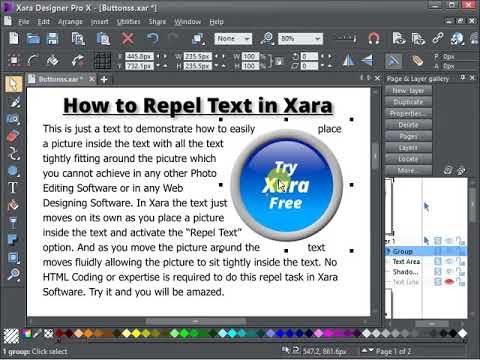The height and width of the screenshot is (360, 480).
Task: Click the Undo arrow icon
Action: tap(153, 38)
